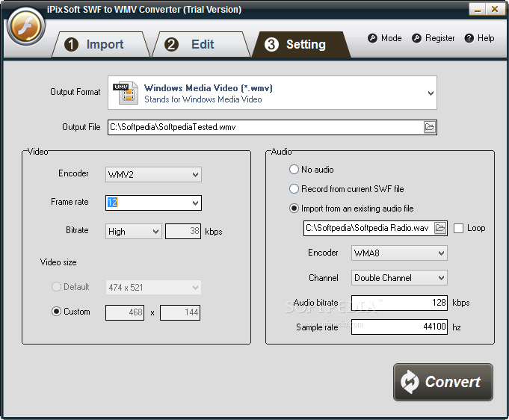Click the Flash logo icon
Screen dimensions: 509x420
pos(26,27)
